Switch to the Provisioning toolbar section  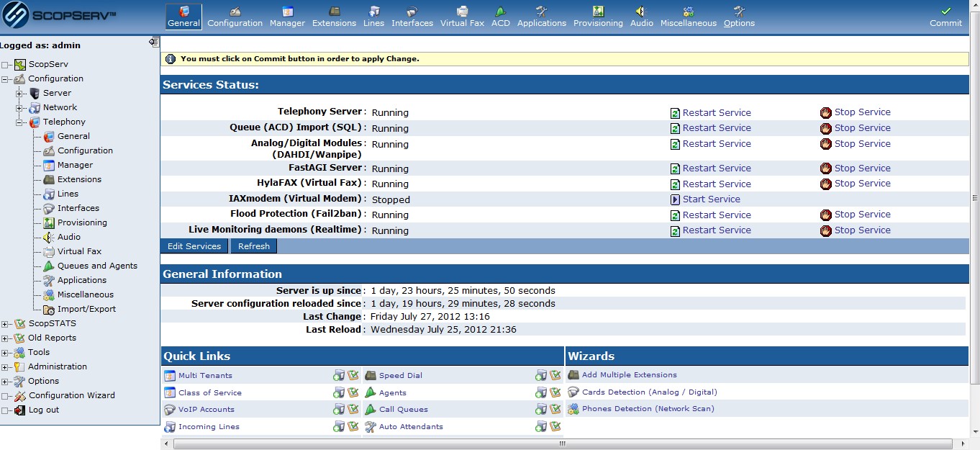click(598, 17)
